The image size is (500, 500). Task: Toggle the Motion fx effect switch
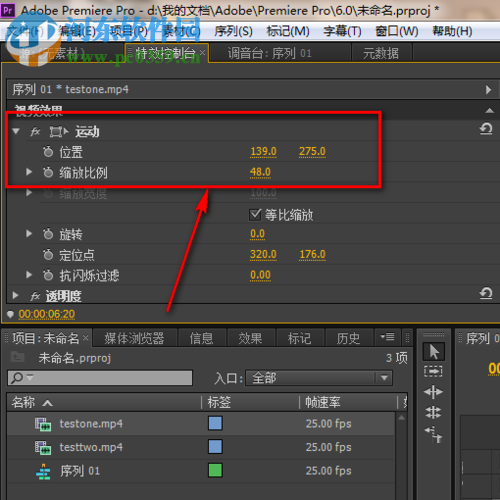[35, 132]
